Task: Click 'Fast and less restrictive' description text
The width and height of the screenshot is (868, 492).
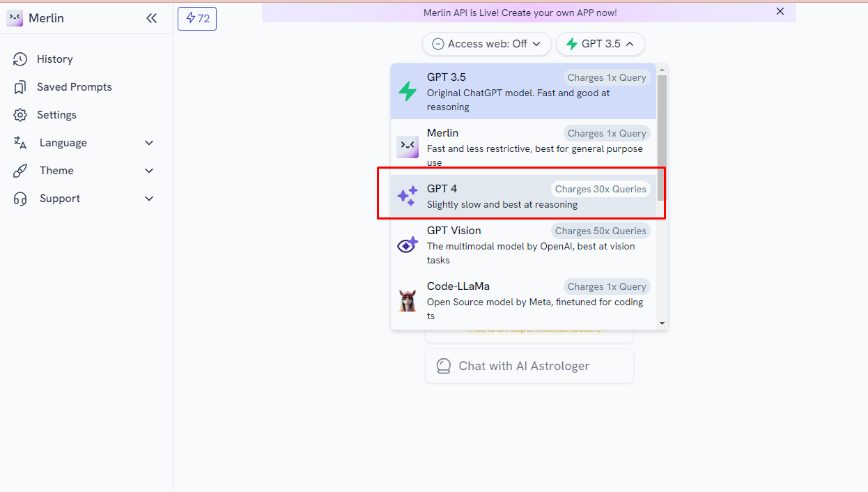Action: [x=535, y=155]
